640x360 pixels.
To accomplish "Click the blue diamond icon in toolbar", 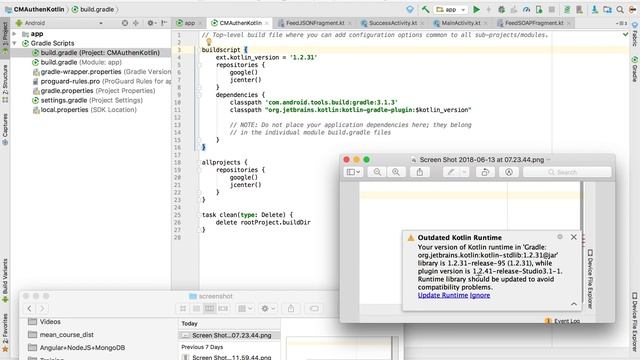I will pos(410,9).
